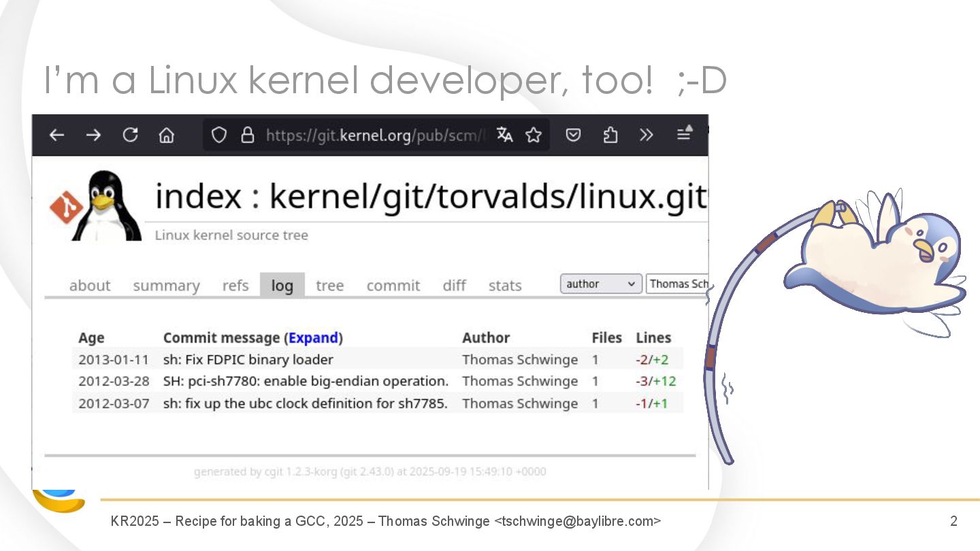Go back with the browser back arrow
Screen dimensions: 980x551
tap(56, 135)
